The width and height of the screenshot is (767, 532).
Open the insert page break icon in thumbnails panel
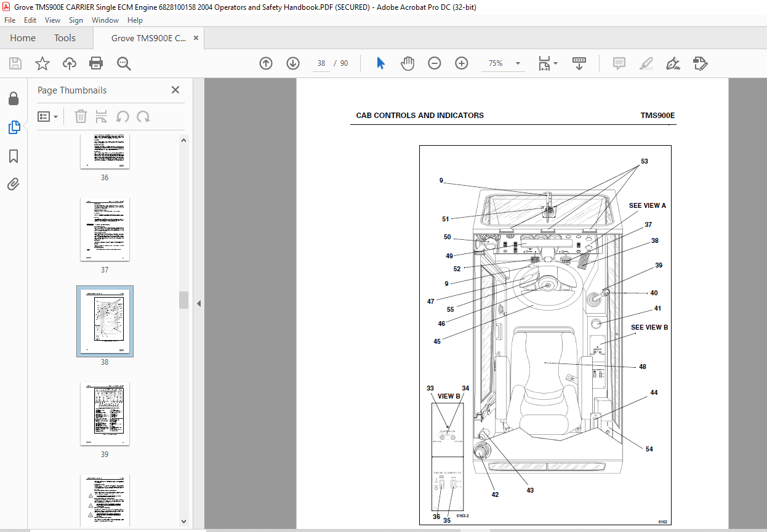click(102, 116)
